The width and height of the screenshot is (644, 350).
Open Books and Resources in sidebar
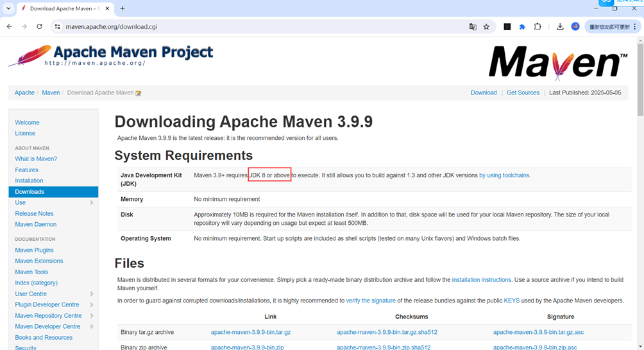pos(44,338)
